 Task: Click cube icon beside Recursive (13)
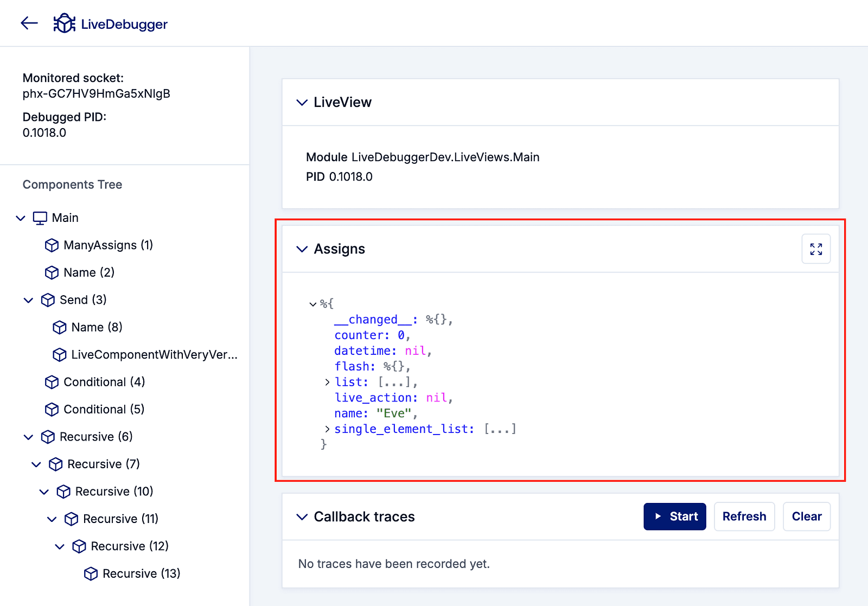tap(91, 573)
